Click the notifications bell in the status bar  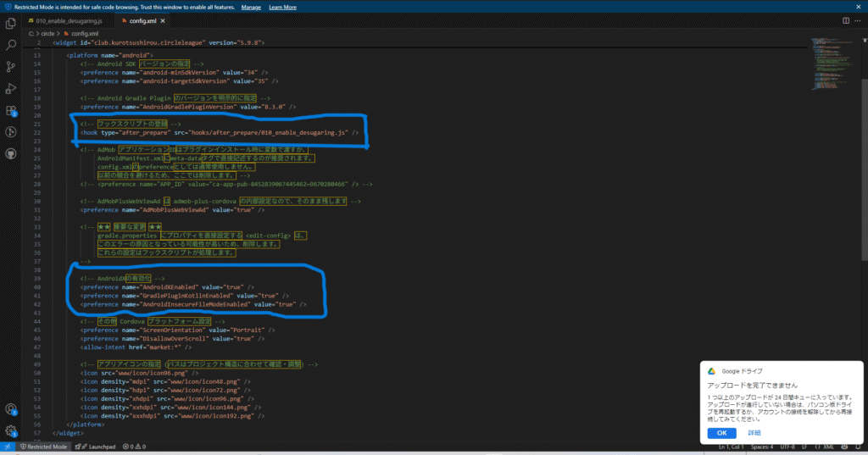pos(858,447)
